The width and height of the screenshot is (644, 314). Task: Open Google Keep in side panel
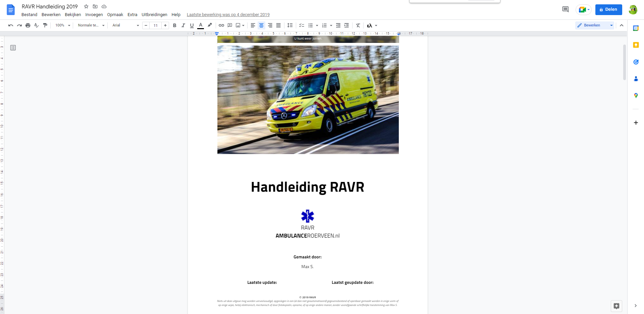pos(636,45)
